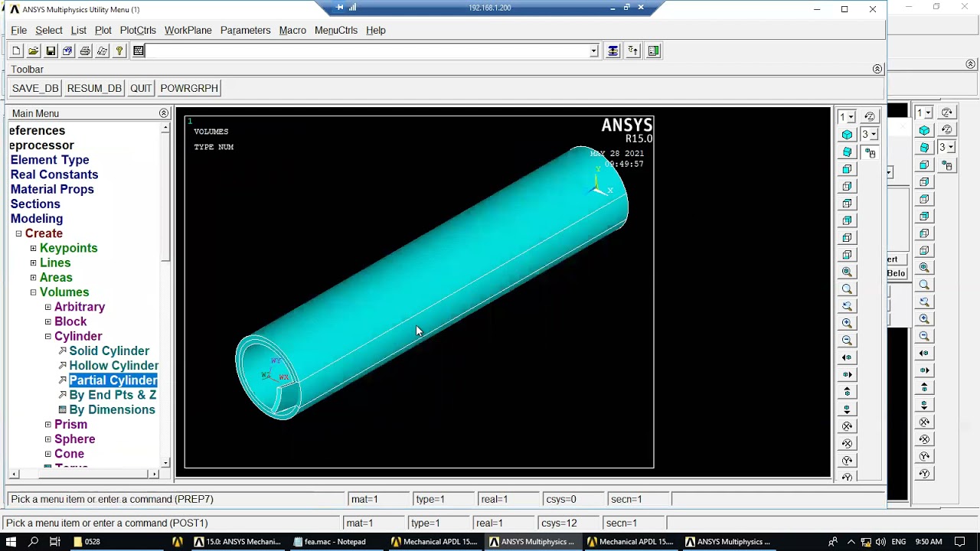Click in the command input field

pyautogui.click(x=367, y=51)
